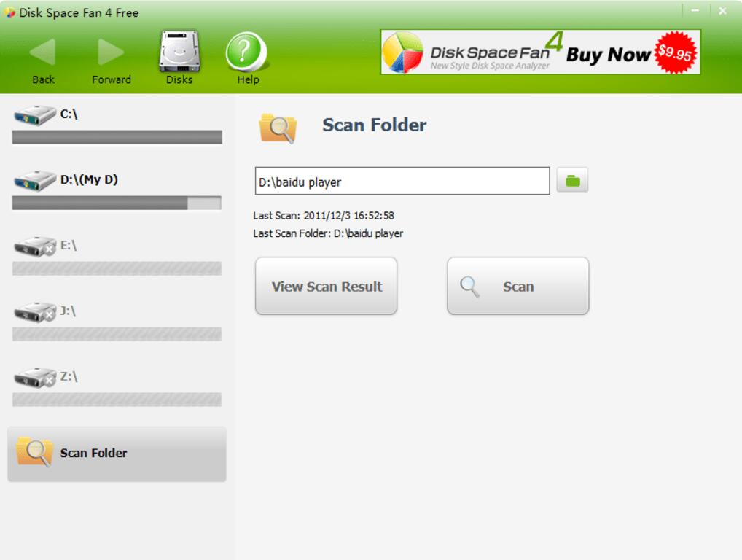The height and width of the screenshot is (560, 742).
Task: Minimize the Disk Space Fan window
Action: point(695,11)
